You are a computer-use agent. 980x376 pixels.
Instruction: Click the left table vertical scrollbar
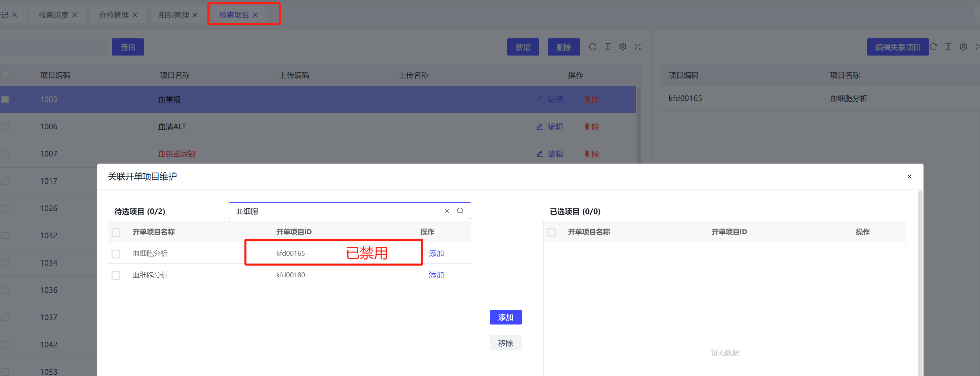tap(639, 126)
